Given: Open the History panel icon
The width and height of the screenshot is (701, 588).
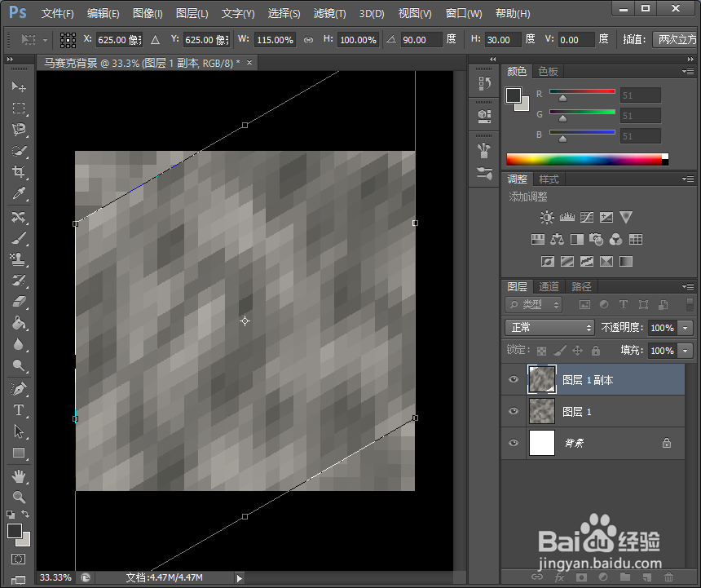Looking at the screenshot, I should [485, 84].
